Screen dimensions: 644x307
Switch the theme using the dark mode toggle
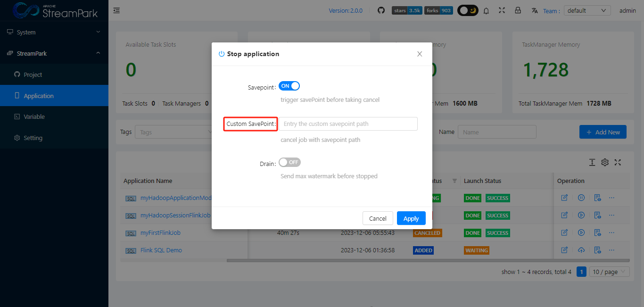468,10
